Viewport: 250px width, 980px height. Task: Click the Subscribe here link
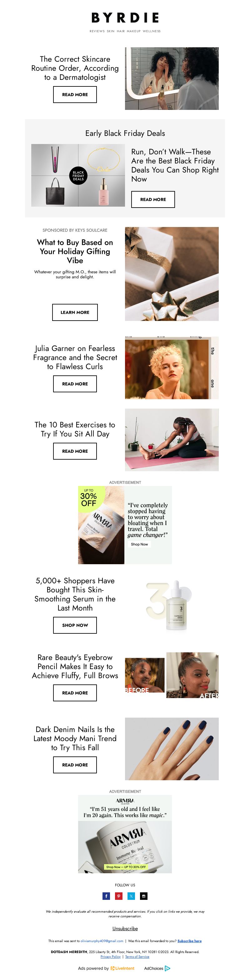tap(190, 941)
